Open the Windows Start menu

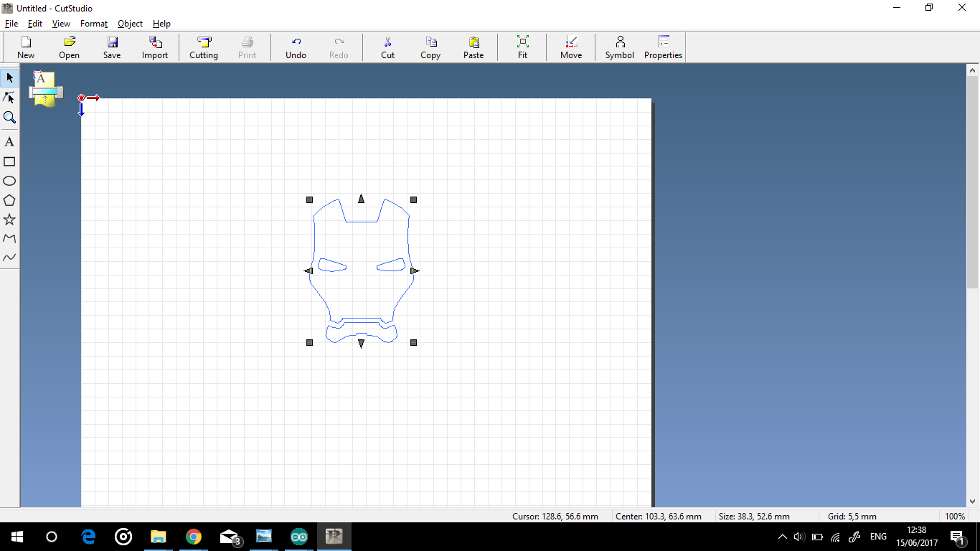coord(17,537)
